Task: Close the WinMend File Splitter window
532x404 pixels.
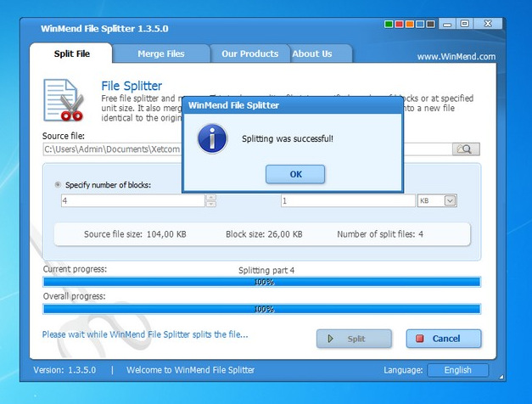Action: 488,24
